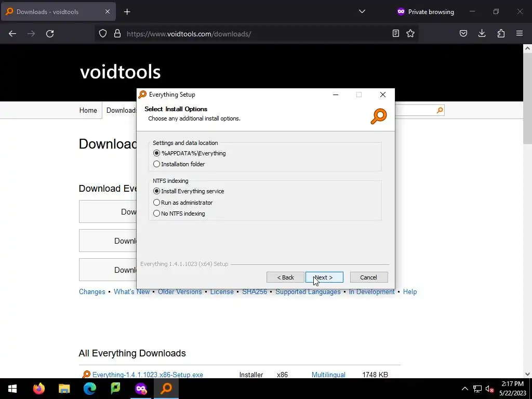Image resolution: width=532 pixels, height=399 pixels.
Task: Close the Downloads - voidtools tab
Action: pyautogui.click(x=108, y=11)
